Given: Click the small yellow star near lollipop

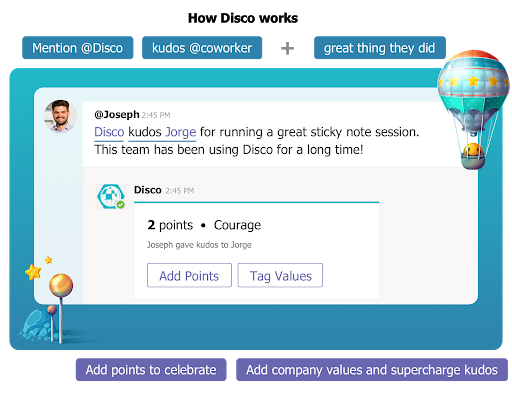Looking at the screenshot, I should click(x=49, y=260).
